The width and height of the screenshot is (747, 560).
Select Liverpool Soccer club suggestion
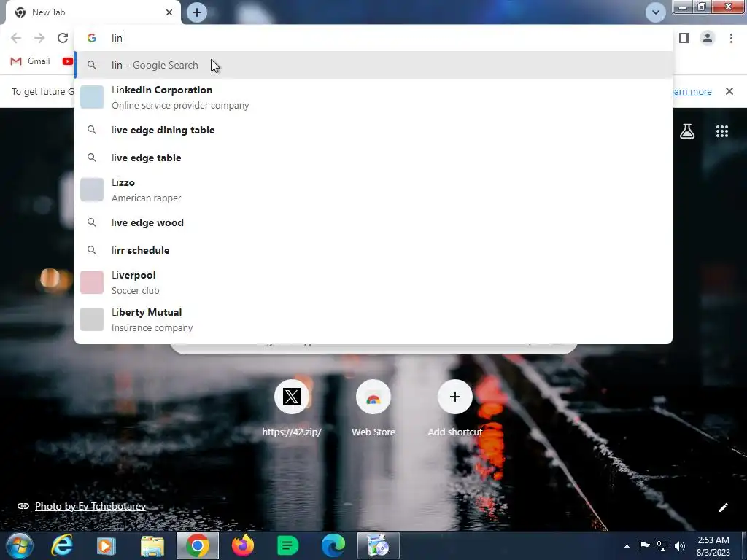[x=373, y=282]
